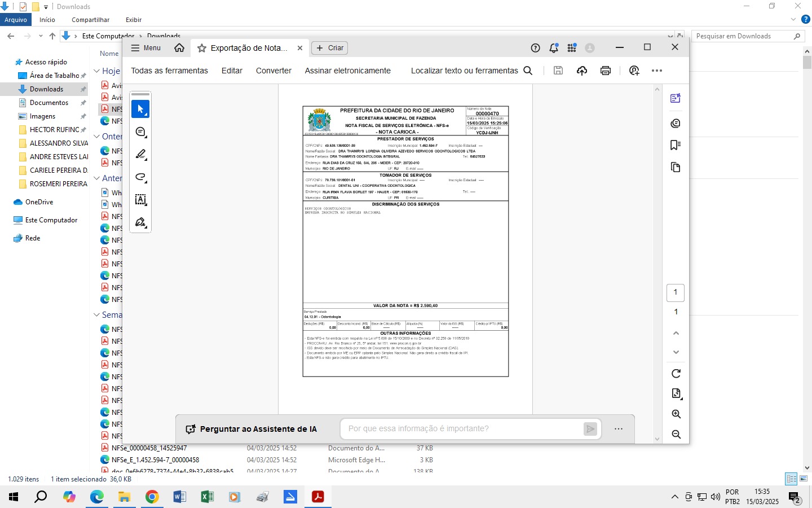Screen dimensions: 812x508
Task: Select the text box AI tool
Action: pyautogui.click(x=140, y=200)
